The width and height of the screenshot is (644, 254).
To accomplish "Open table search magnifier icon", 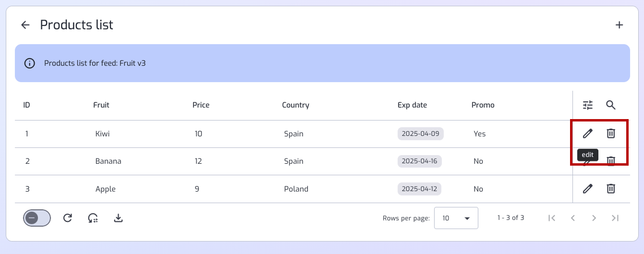I will [610, 105].
